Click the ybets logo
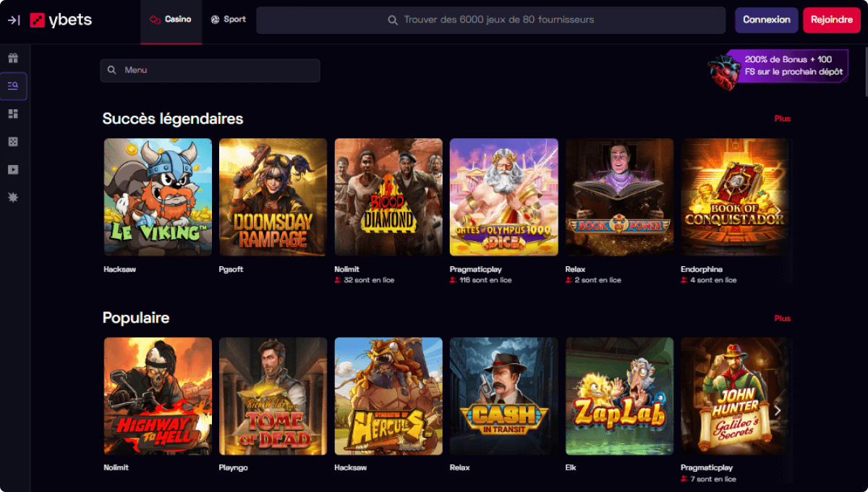This screenshot has width=868, height=492. [x=61, y=20]
